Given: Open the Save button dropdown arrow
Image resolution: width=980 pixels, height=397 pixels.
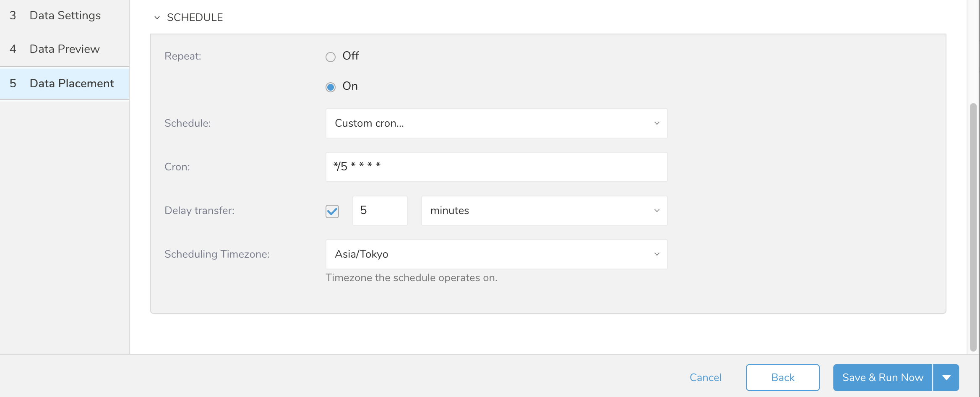Looking at the screenshot, I should 946,377.
